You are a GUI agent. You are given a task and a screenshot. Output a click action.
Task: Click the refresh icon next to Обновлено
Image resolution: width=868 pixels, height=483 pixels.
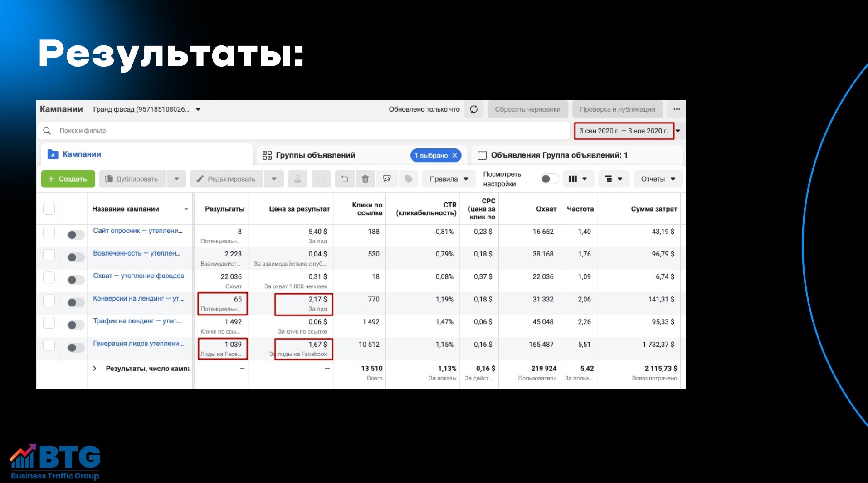pyautogui.click(x=473, y=109)
